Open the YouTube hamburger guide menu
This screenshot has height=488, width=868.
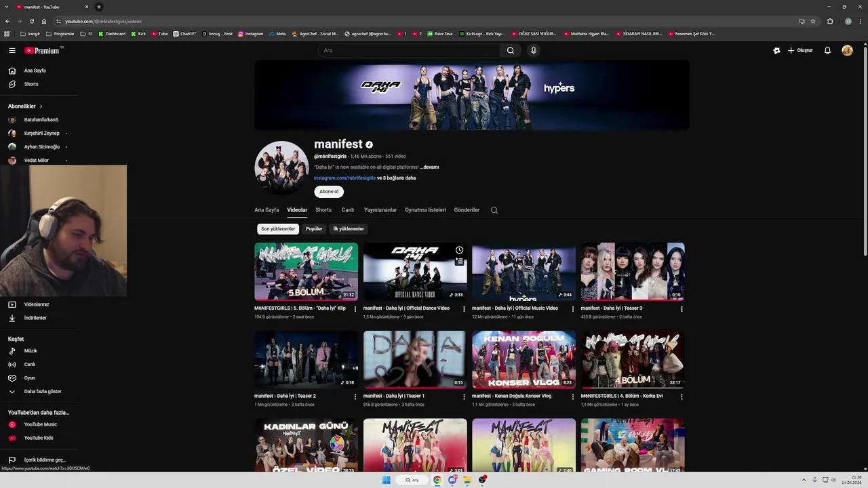pos(12,50)
